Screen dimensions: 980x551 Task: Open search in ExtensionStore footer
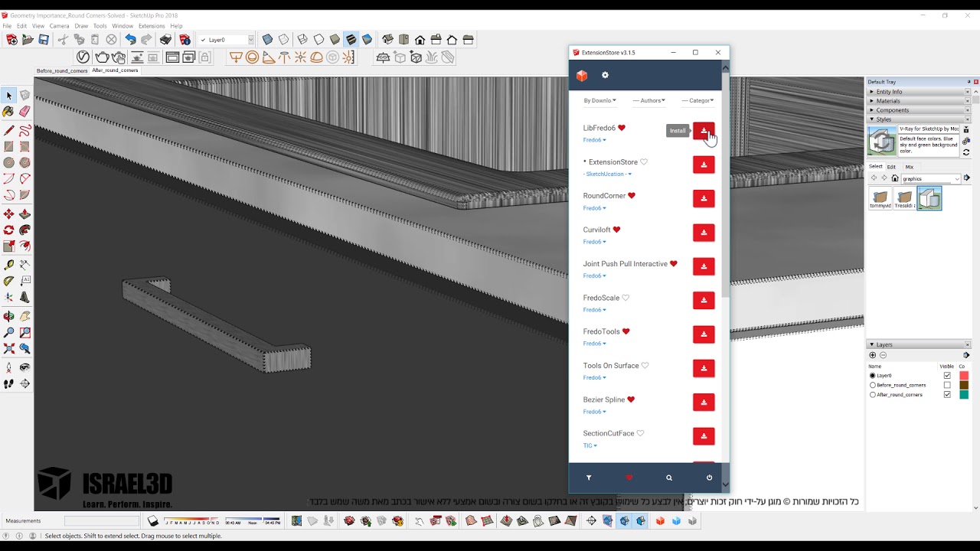coord(669,478)
